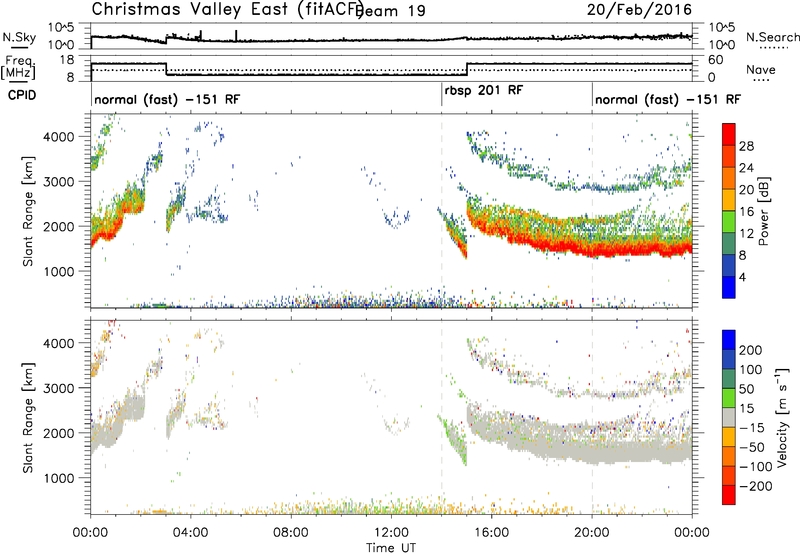This screenshot has width=800, height=554.
Task: Click the "12:00" time axis label
Action: tap(391, 533)
